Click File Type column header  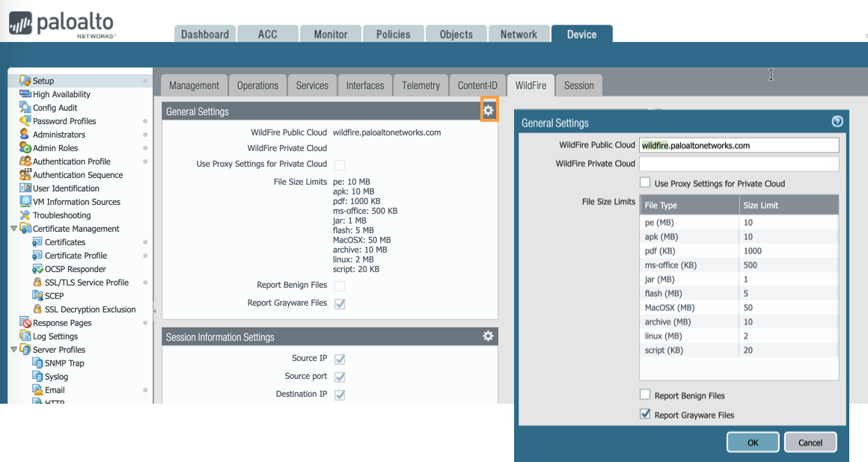pyautogui.click(x=689, y=205)
